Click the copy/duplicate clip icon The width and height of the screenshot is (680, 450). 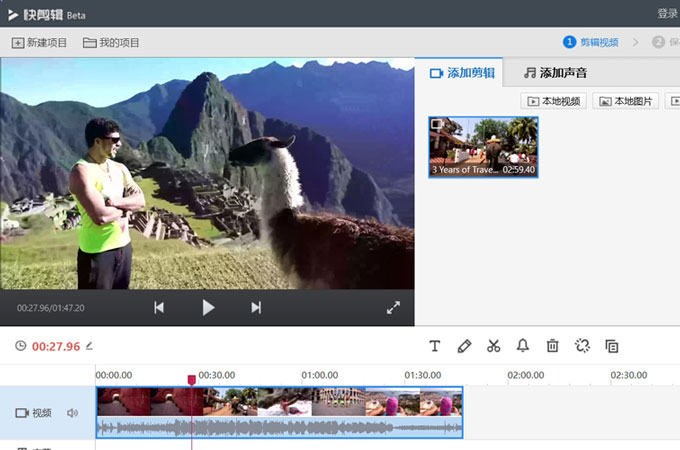coord(612,346)
